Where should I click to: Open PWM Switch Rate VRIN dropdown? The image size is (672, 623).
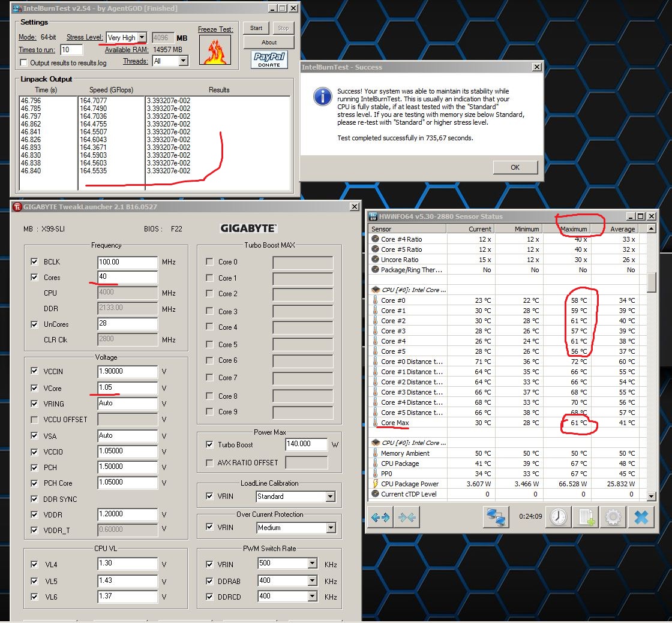313,564
